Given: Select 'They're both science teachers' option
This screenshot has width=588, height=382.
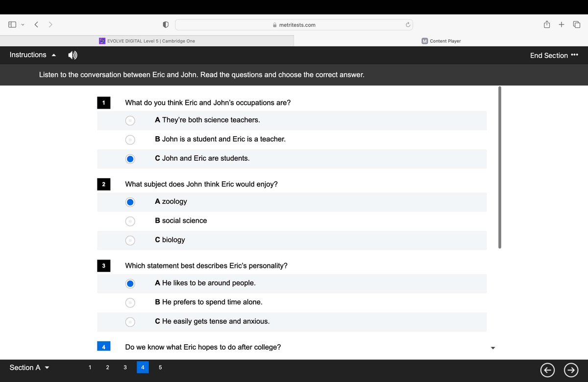Looking at the screenshot, I should point(130,120).
